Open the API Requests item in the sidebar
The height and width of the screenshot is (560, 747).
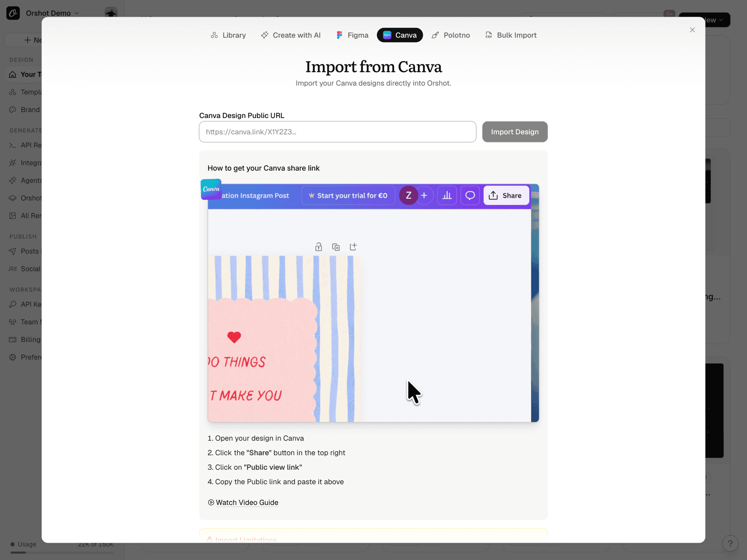coord(25,145)
